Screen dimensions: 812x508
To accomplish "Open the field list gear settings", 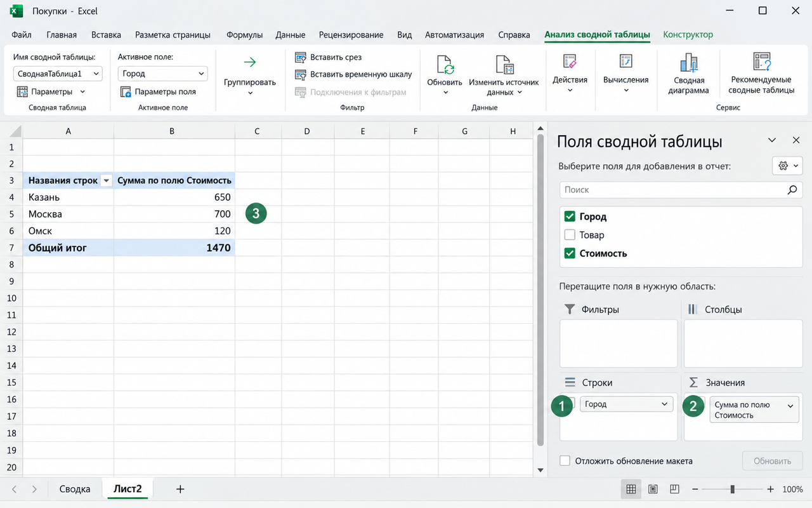I will [787, 166].
